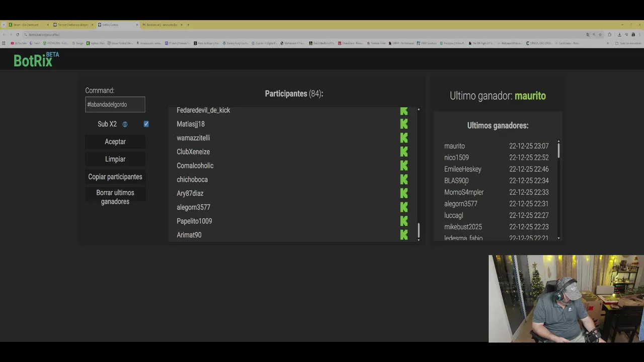Click winner row EmileeHeskey

pyautogui.click(x=496, y=169)
